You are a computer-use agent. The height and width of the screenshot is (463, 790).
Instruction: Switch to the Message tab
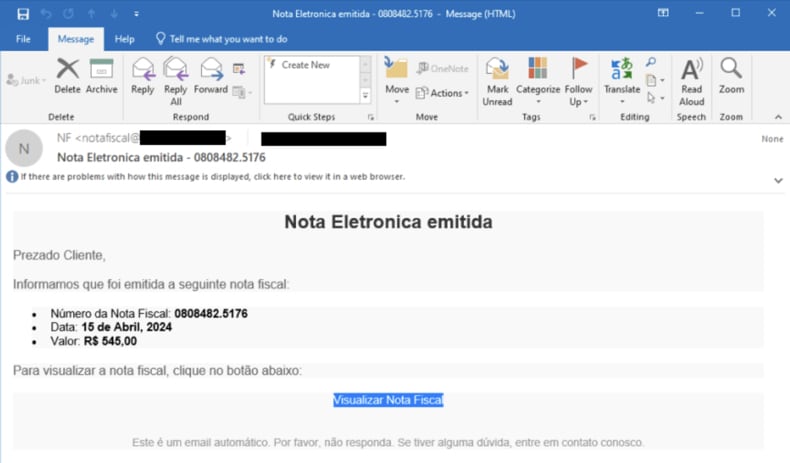click(x=76, y=39)
